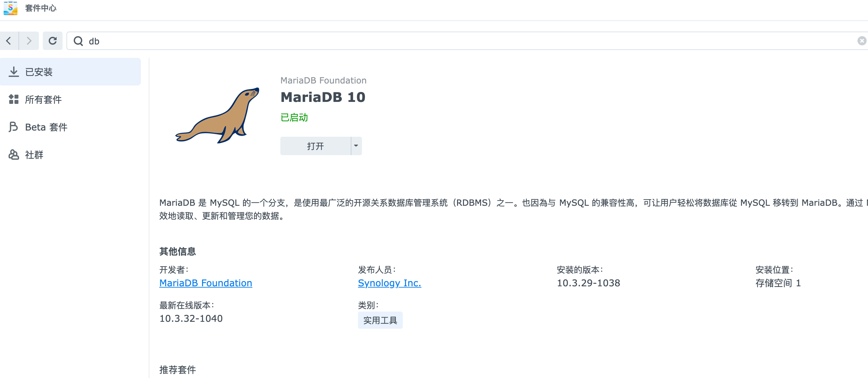
Task: Click the refresh icon
Action: [53, 41]
